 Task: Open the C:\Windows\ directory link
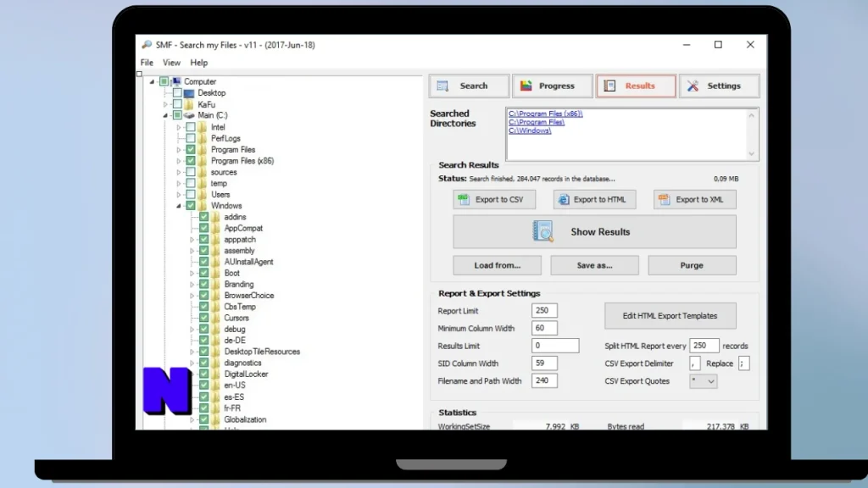530,130
